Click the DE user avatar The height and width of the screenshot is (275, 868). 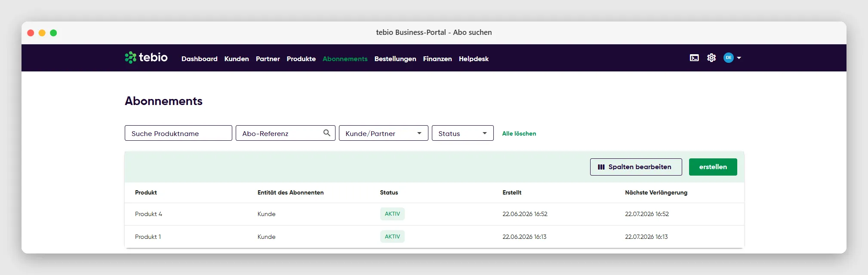729,58
